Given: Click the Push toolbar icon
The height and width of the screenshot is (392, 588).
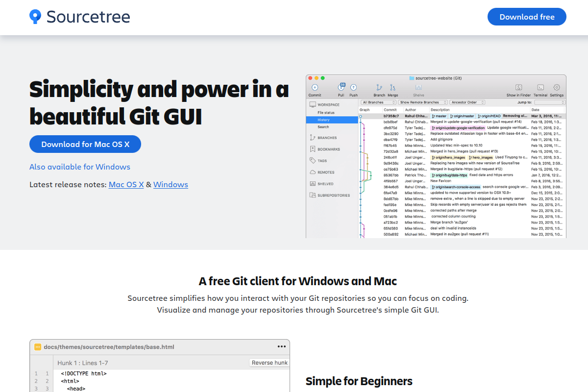Looking at the screenshot, I should 353,88.
